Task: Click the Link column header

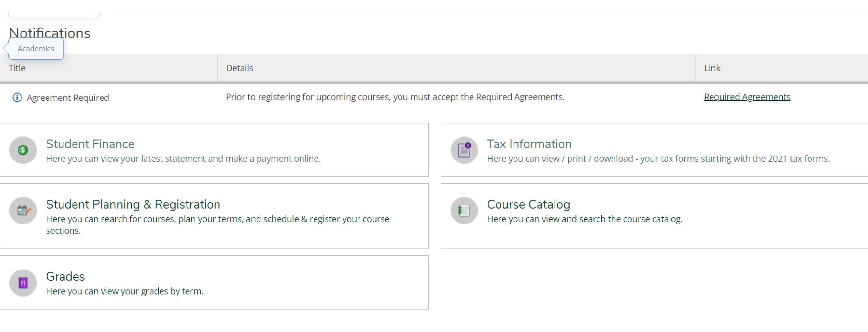Action: point(713,68)
